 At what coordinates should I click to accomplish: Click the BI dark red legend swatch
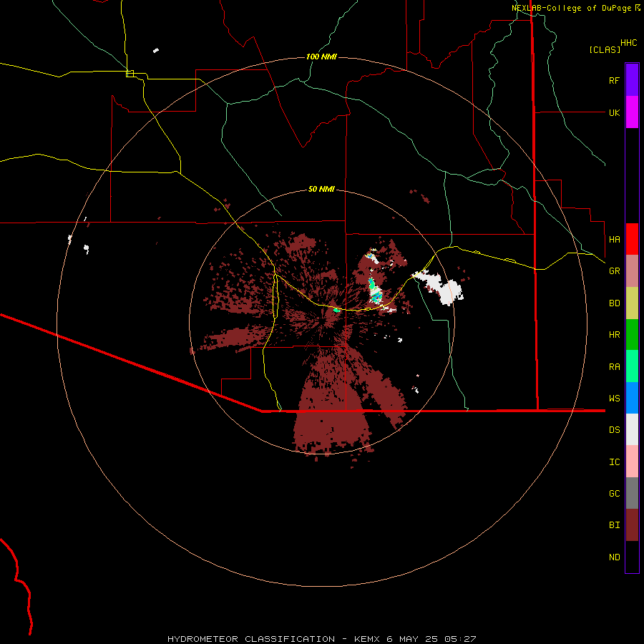632,525
